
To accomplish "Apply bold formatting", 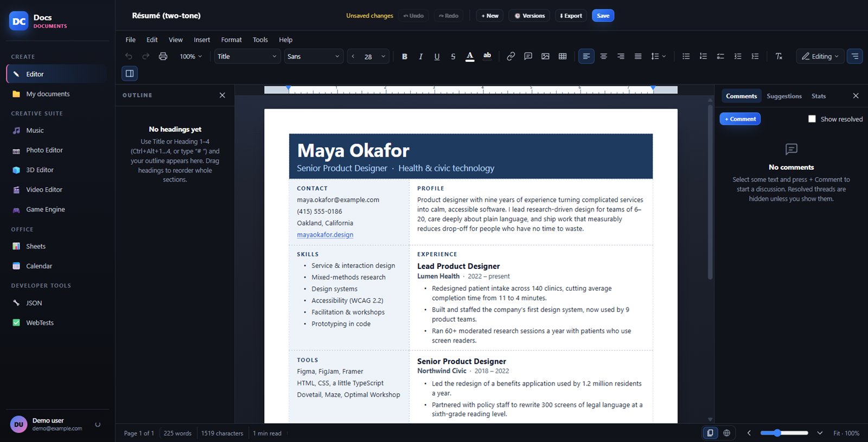I will [x=404, y=56].
